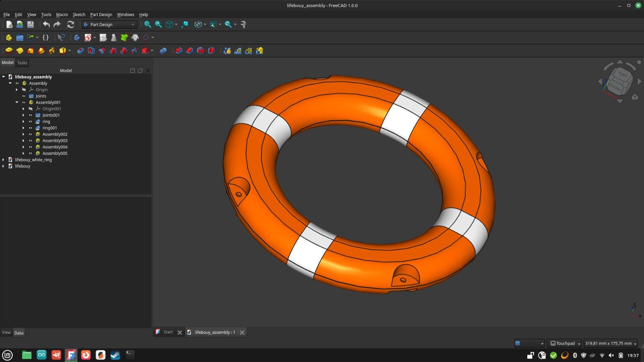Screen dimensions: 644x362
Task: Add a variable set with braces icon
Action: pos(45,37)
